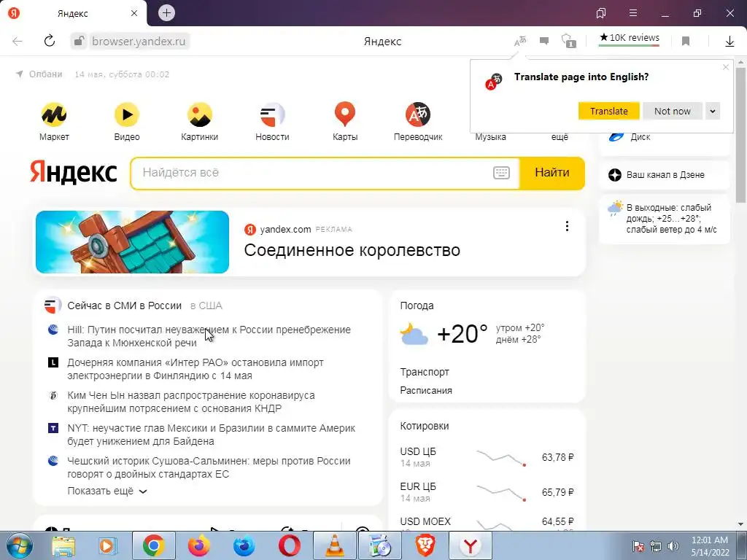Go back using the back arrow
The height and width of the screenshot is (560, 747).
click(18, 41)
